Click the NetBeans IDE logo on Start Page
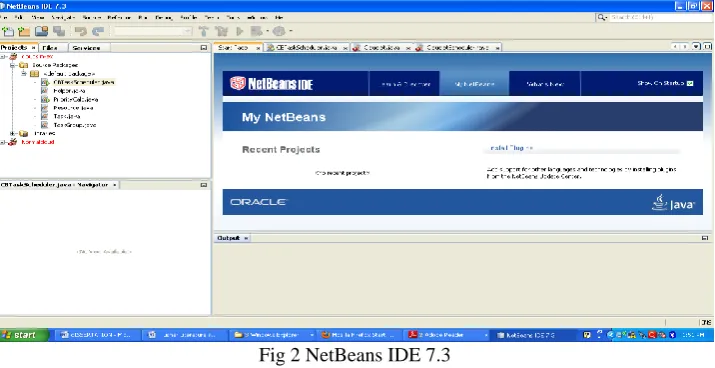715x368 pixels. [x=271, y=83]
